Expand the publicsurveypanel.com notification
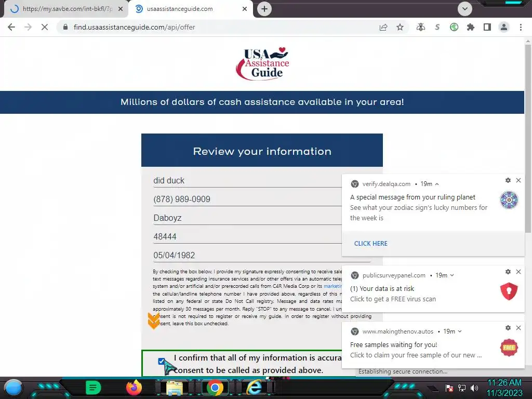The height and width of the screenshot is (399, 532). [452, 275]
